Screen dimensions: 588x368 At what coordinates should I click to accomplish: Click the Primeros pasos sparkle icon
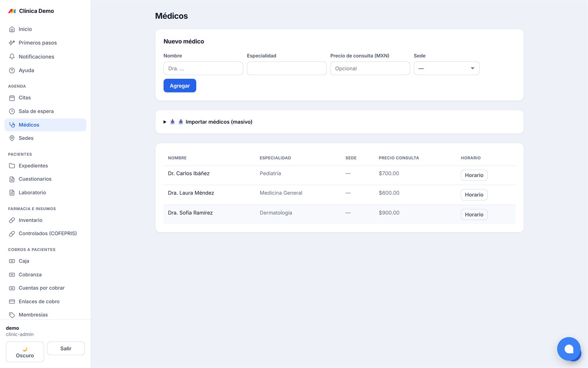(x=12, y=43)
